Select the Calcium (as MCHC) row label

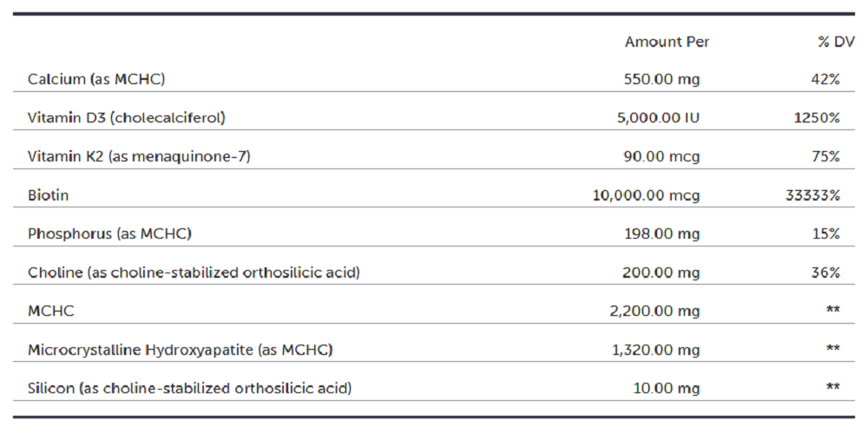(96, 79)
